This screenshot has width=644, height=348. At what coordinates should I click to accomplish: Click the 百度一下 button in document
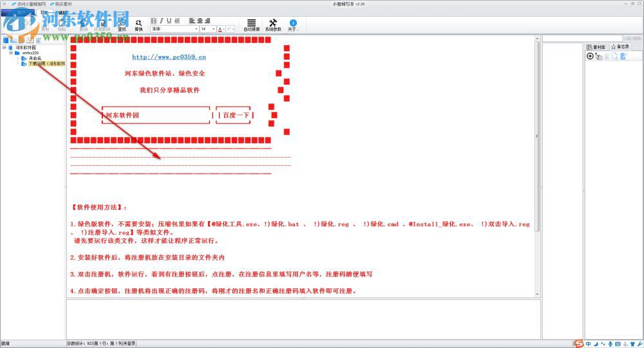[236, 115]
